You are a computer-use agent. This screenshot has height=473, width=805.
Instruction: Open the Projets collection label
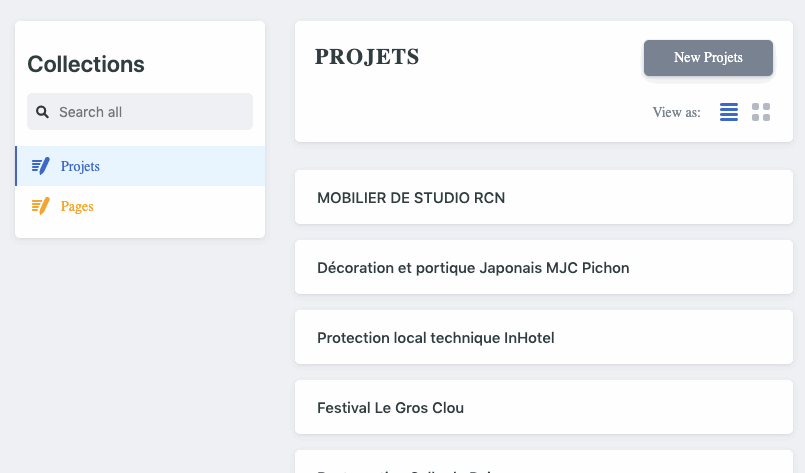[80, 166]
